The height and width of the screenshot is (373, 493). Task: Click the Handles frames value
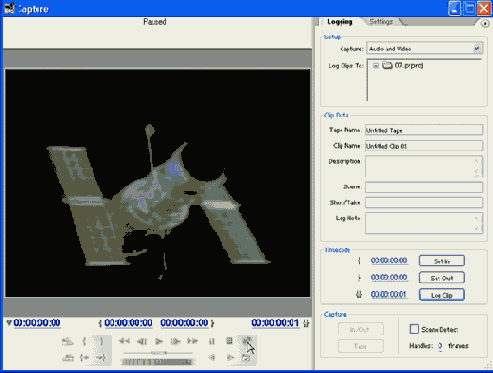tap(440, 346)
